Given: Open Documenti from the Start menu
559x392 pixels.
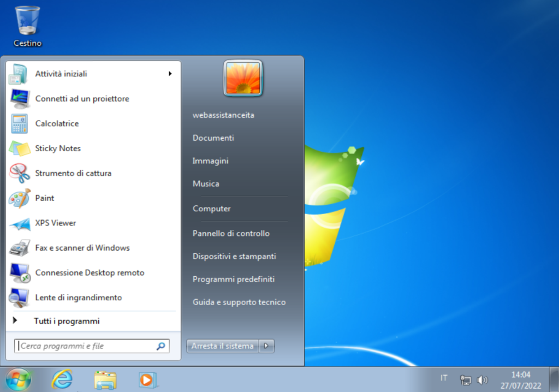Looking at the screenshot, I should tap(213, 138).
